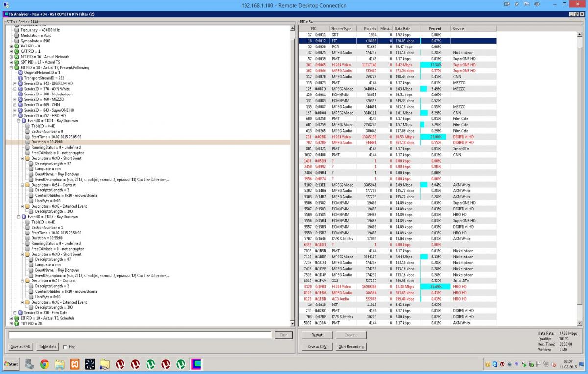Screen dimensions: 588x374
Task: Sort the list by Stream Type column
Action: tap(342, 29)
